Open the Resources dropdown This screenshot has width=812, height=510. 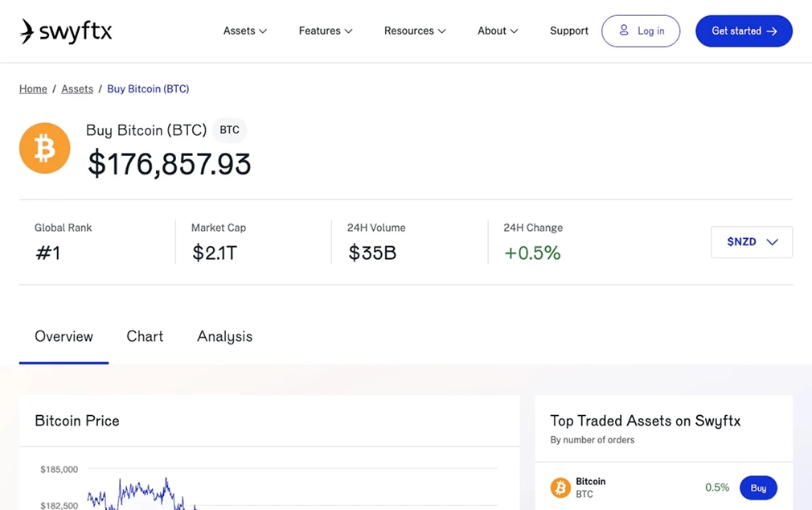(415, 31)
